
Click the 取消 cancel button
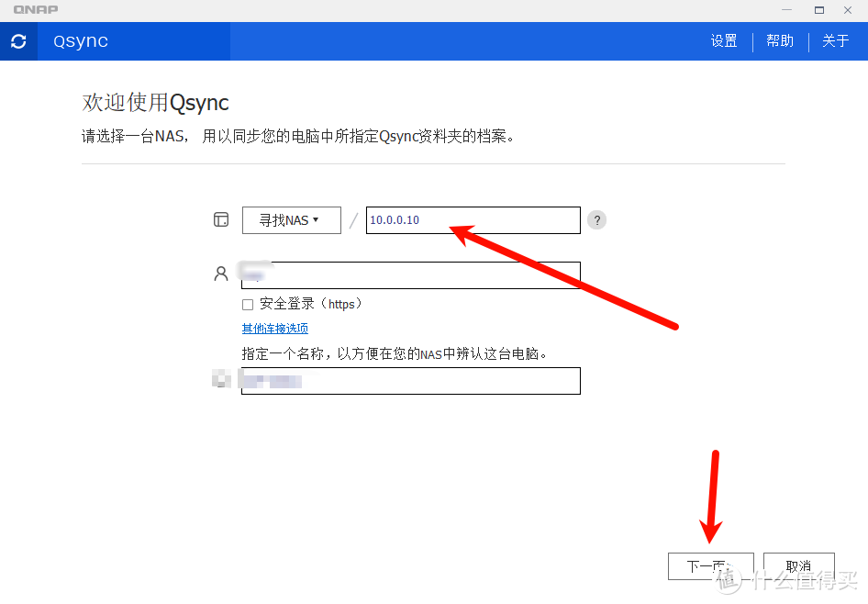(798, 565)
